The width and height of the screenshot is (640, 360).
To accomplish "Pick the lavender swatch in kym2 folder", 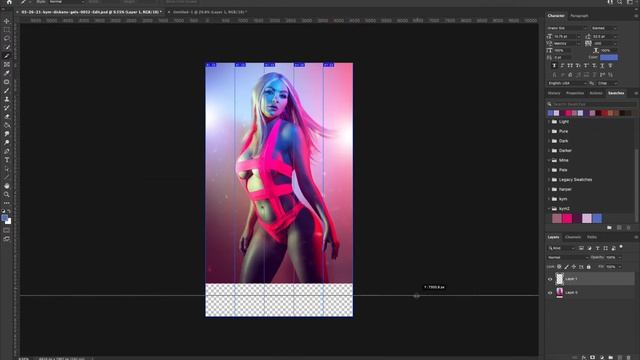I will (587, 218).
